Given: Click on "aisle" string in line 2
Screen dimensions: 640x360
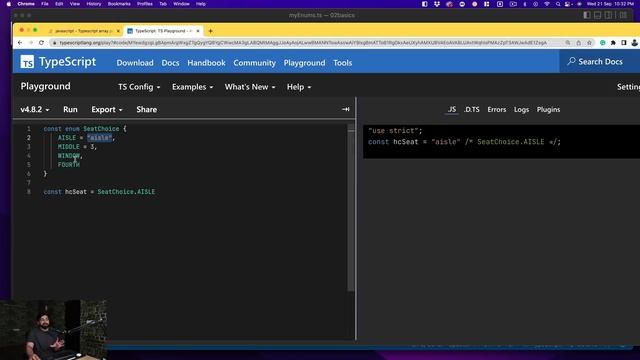Looking at the screenshot, I should coord(100,138).
